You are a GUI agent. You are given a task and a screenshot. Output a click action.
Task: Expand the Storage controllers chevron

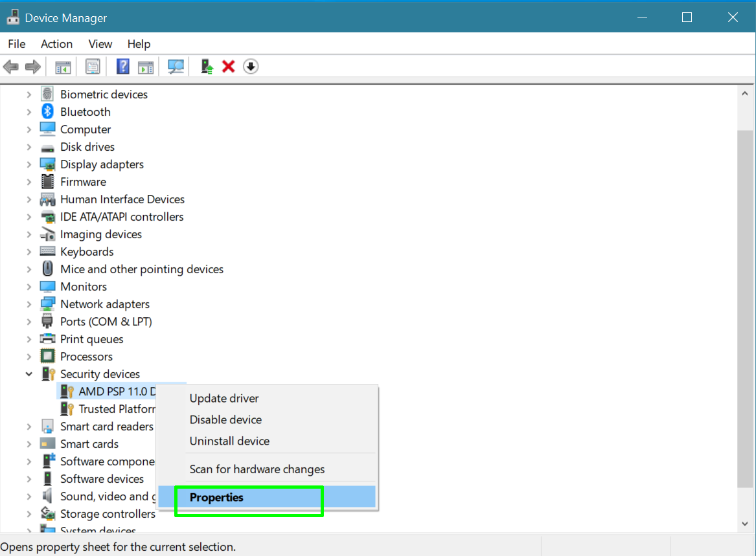pyautogui.click(x=29, y=513)
